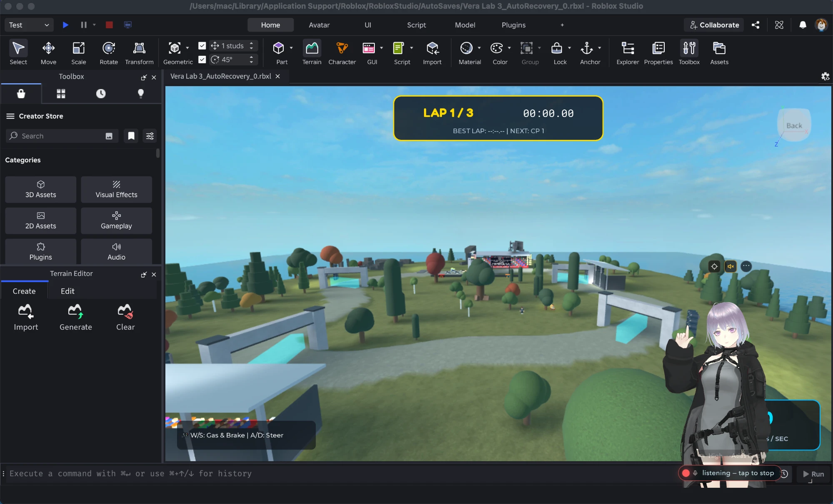Switch to the Terrain Editor Edit tab
This screenshot has width=833, height=504.
(67, 291)
